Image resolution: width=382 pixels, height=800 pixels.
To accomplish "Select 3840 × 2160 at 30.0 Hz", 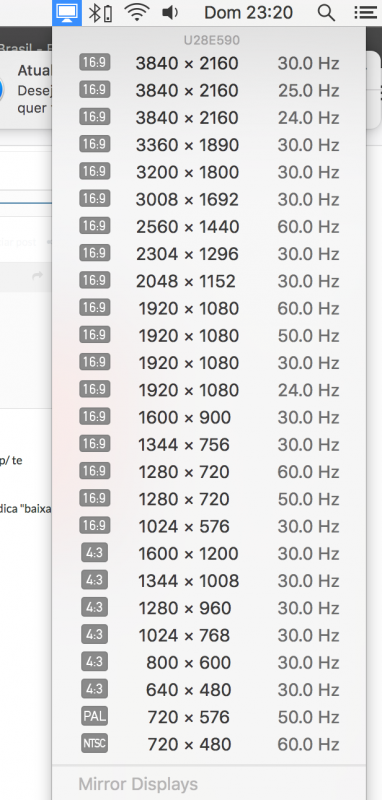I will pyautogui.click(x=209, y=63).
